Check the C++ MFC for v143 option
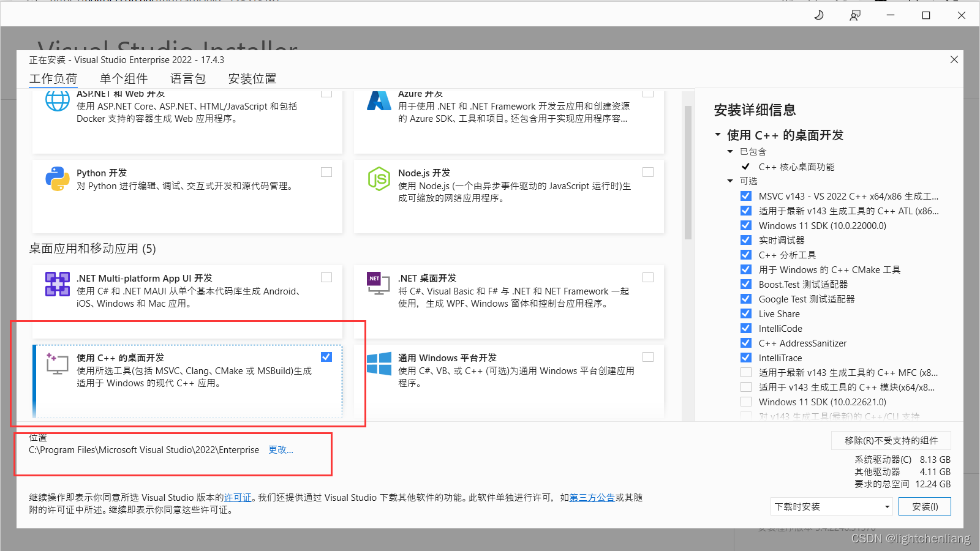The width and height of the screenshot is (980, 551). click(746, 372)
